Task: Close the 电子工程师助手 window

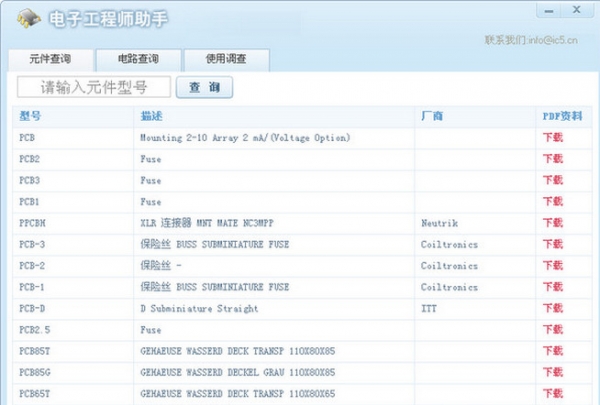Action: [576, 10]
